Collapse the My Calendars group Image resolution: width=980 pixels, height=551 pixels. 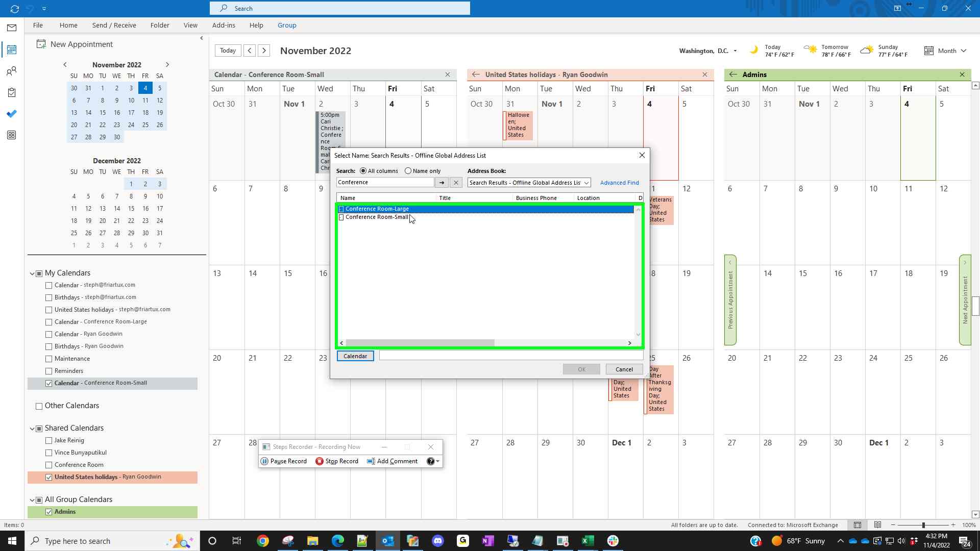[32, 273]
